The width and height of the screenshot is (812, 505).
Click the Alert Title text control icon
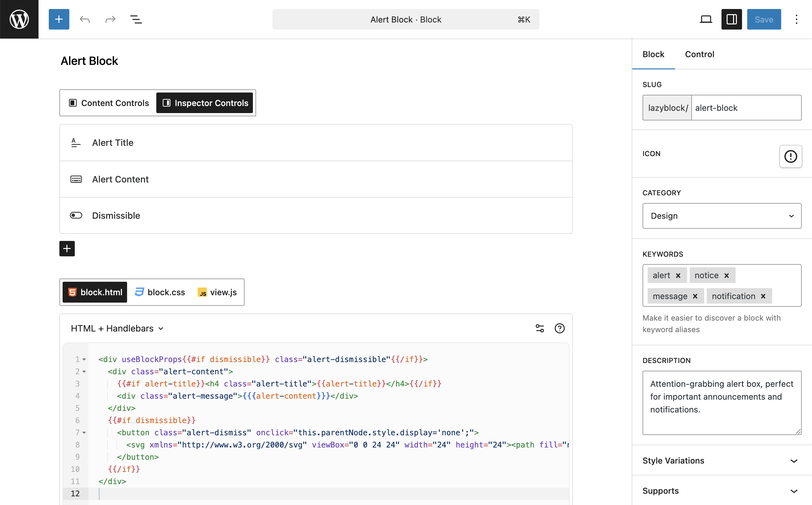76,143
